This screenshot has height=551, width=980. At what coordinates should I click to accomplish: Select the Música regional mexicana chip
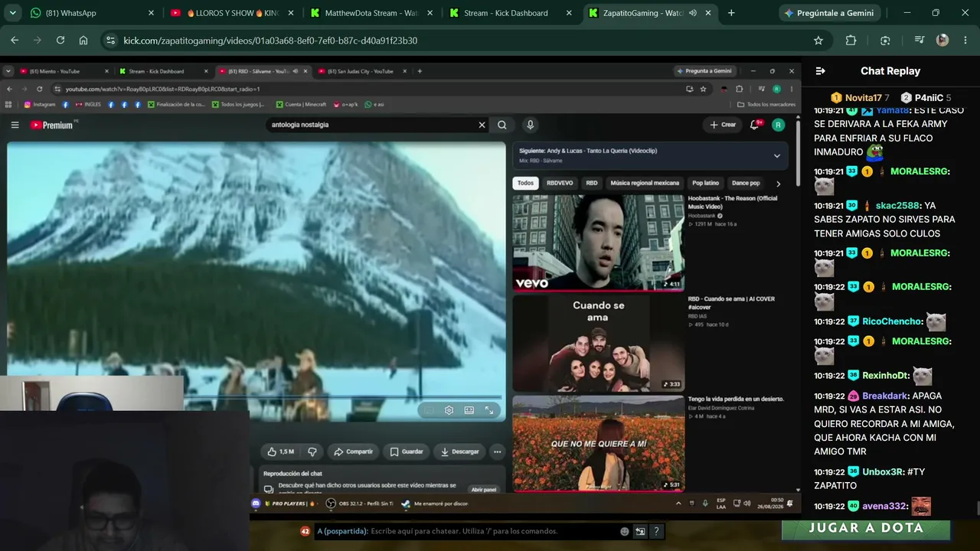(x=645, y=183)
